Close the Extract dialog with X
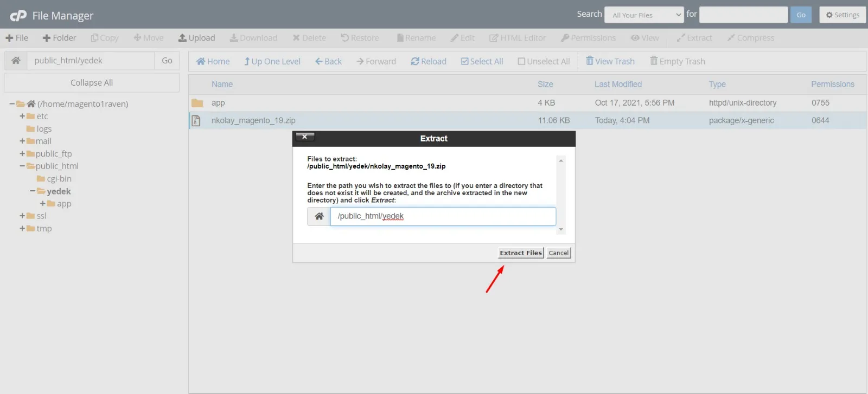This screenshot has height=394, width=868. 304,137
